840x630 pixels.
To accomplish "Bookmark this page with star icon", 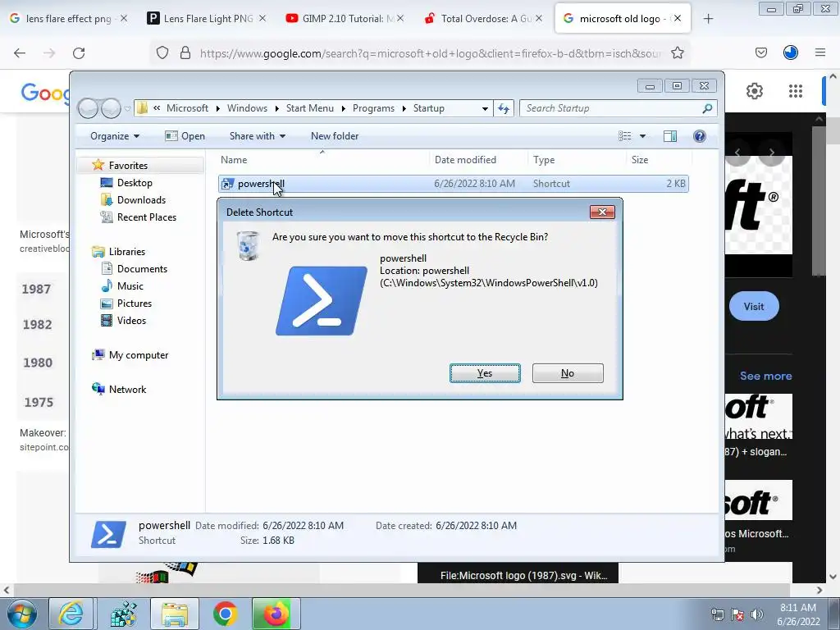I will tap(677, 53).
